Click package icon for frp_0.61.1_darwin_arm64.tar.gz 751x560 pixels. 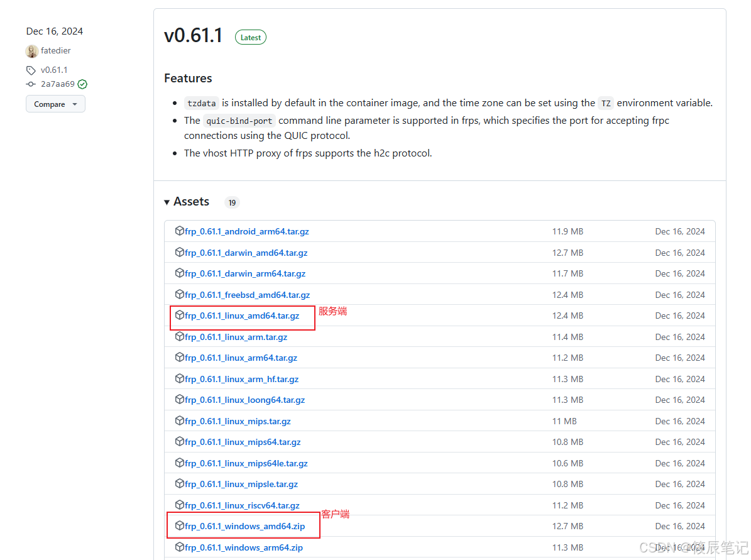[x=180, y=273]
